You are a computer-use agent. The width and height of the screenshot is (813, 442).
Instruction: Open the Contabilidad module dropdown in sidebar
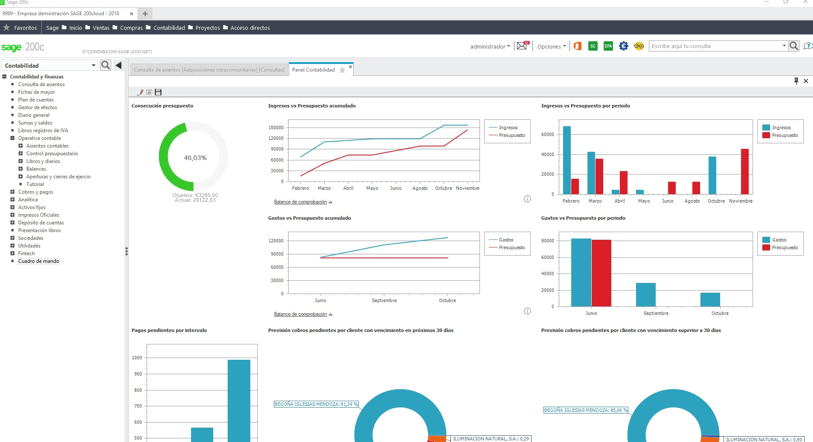click(93, 65)
